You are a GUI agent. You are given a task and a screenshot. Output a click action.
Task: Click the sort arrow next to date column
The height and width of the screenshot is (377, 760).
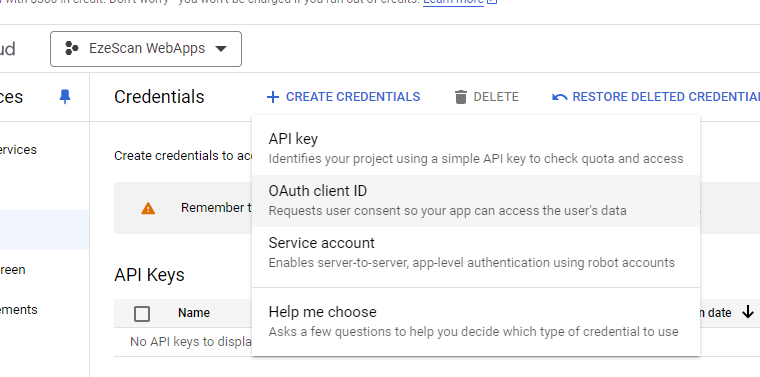click(x=747, y=312)
